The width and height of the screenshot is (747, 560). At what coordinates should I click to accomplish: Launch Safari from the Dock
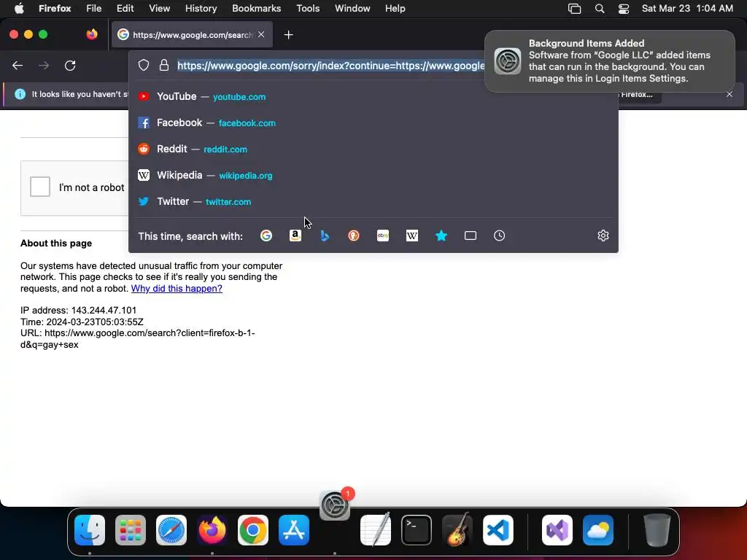coord(171,530)
